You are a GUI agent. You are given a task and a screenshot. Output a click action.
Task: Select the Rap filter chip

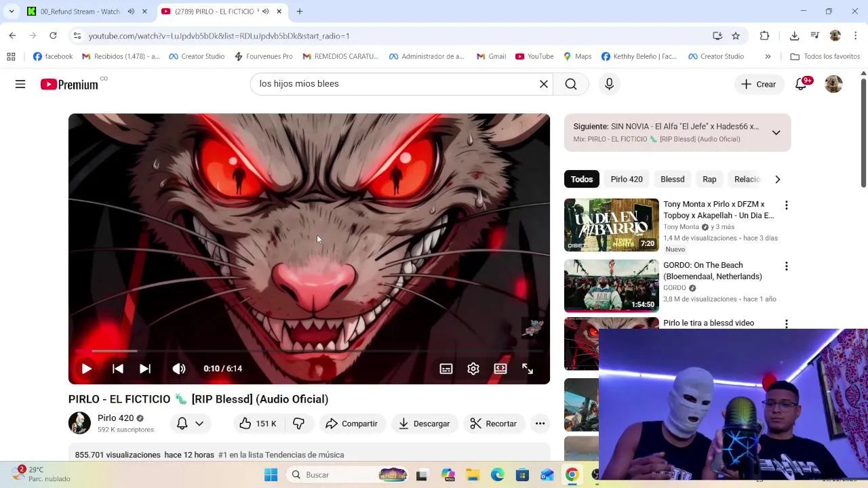pos(709,180)
